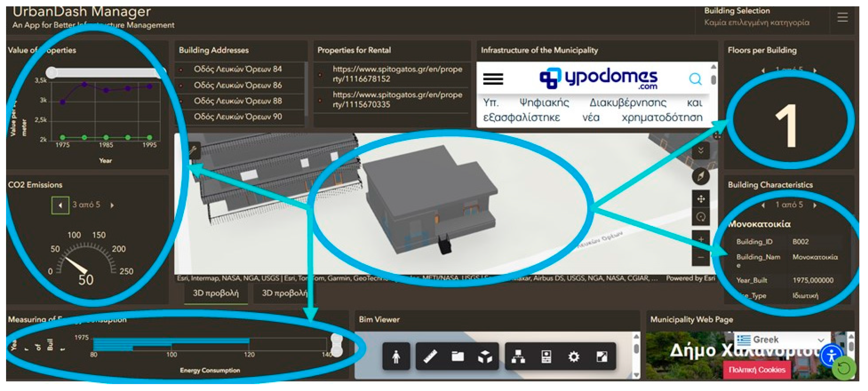The image size is (868, 391).
Task: Go to previous CO2 Emissions record
Action: (x=60, y=205)
